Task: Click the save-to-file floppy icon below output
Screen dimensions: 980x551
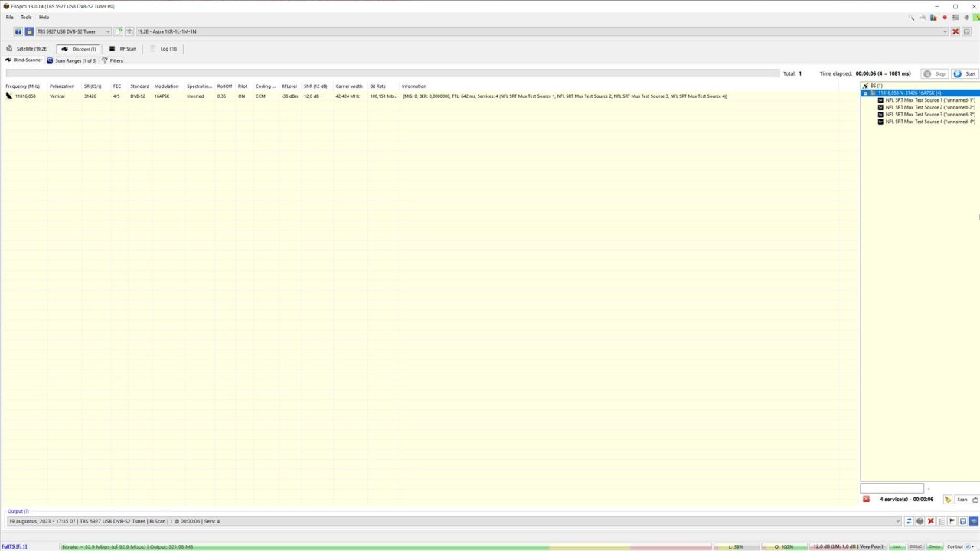Action: point(963,521)
